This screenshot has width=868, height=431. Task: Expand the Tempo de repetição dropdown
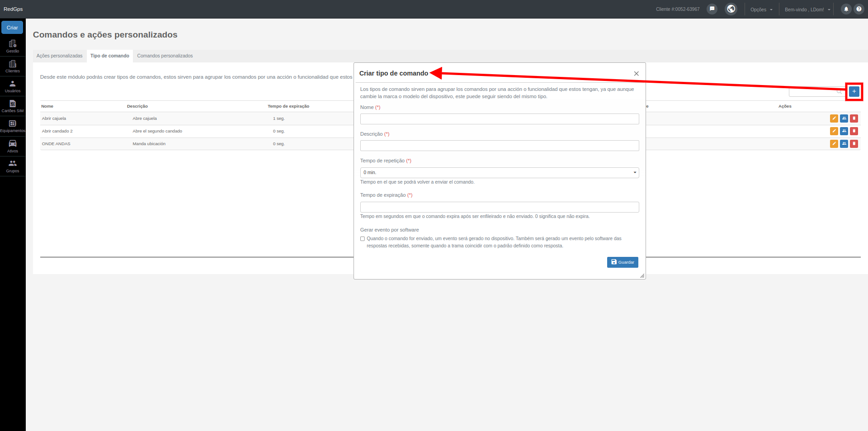coord(500,173)
